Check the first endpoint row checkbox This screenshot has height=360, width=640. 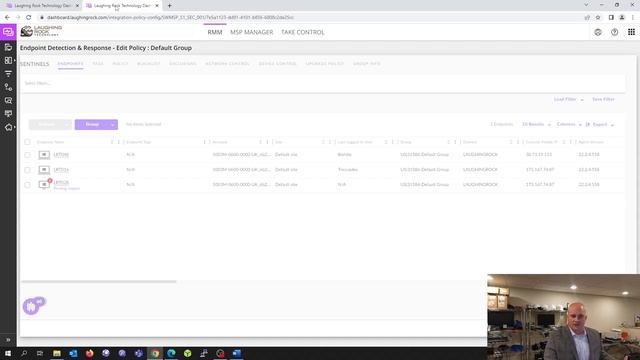click(x=27, y=155)
